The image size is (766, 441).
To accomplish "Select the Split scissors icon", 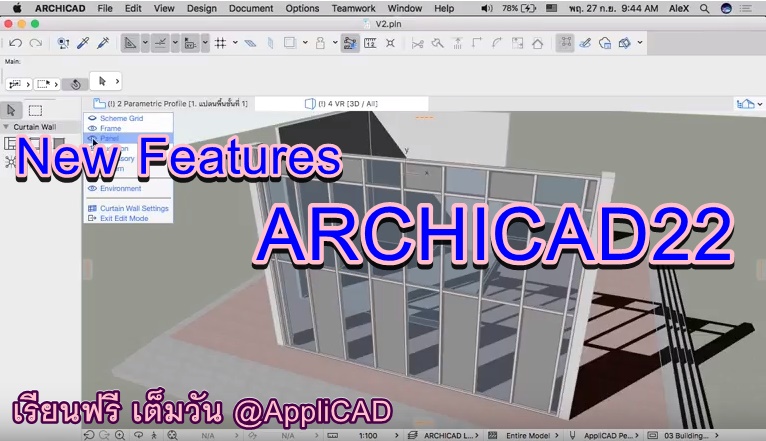I will click(x=417, y=43).
